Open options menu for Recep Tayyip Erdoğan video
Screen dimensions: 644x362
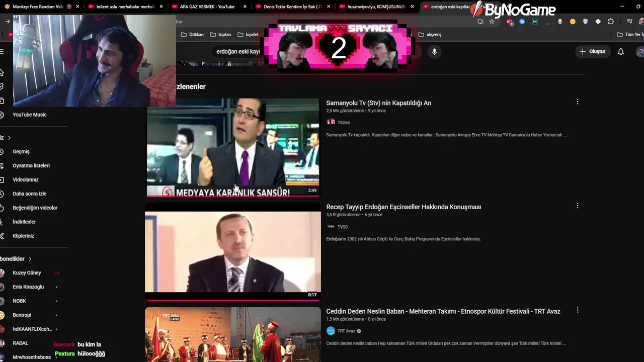click(578, 206)
